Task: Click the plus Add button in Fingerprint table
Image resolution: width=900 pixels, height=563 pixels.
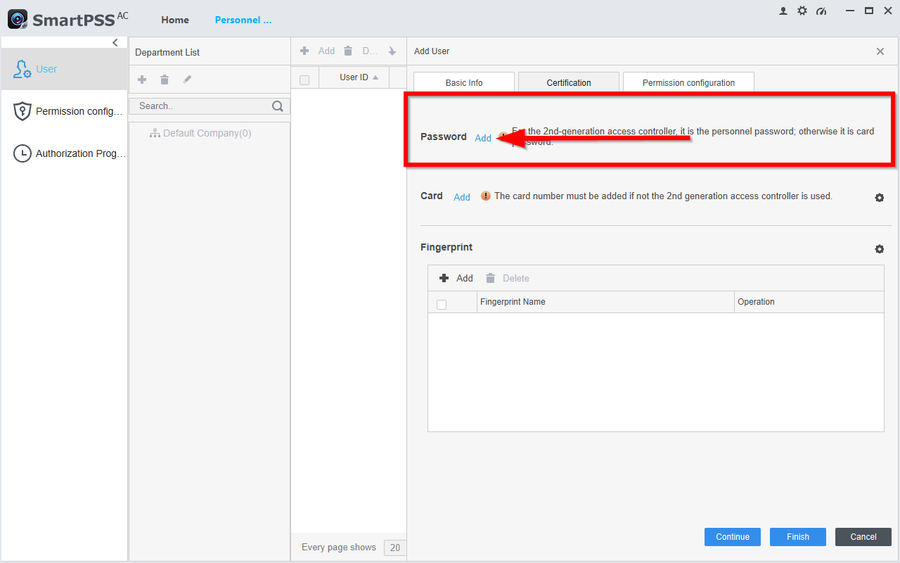Action: tap(456, 278)
